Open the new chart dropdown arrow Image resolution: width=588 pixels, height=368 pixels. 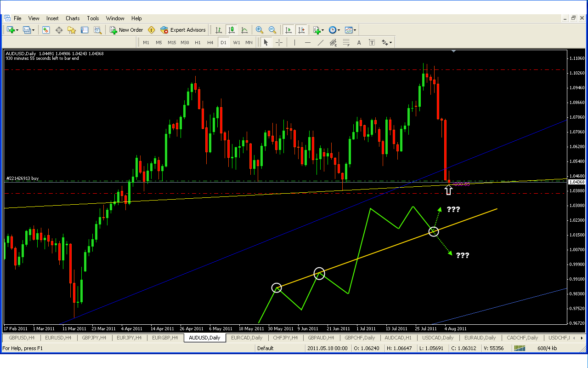17,30
